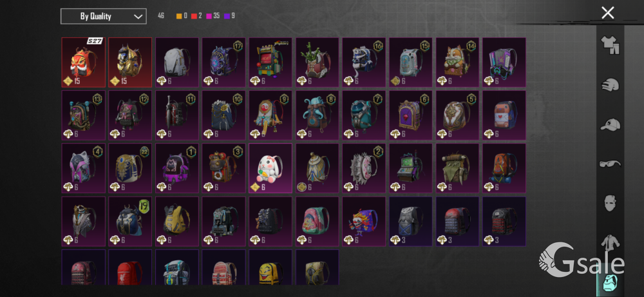Choose the white bunny plush backpack
The height and width of the screenshot is (297, 644).
coord(270,168)
